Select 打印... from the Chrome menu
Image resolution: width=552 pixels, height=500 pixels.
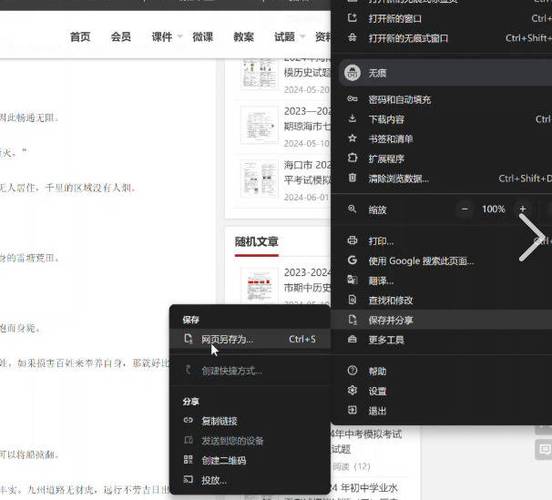(442, 241)
